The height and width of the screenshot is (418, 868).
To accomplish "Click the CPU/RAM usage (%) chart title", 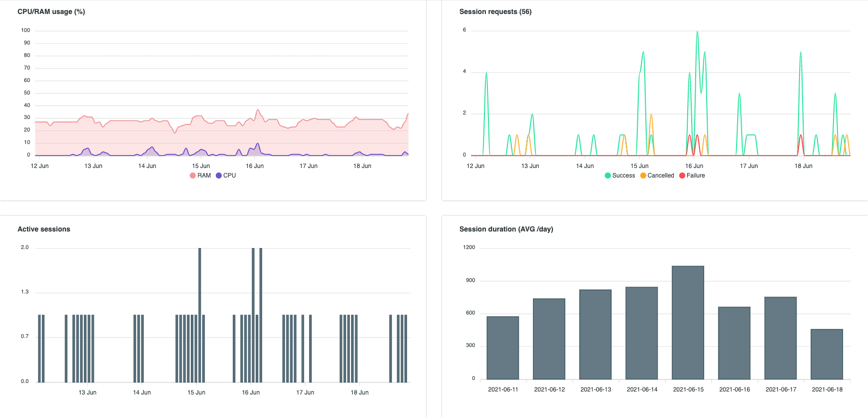I will [51, 11].
